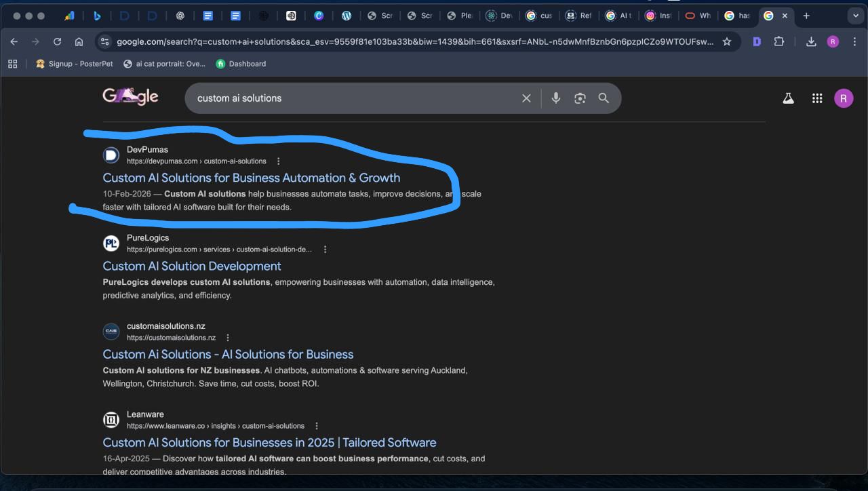Clear the search query with X

point(526,98)
